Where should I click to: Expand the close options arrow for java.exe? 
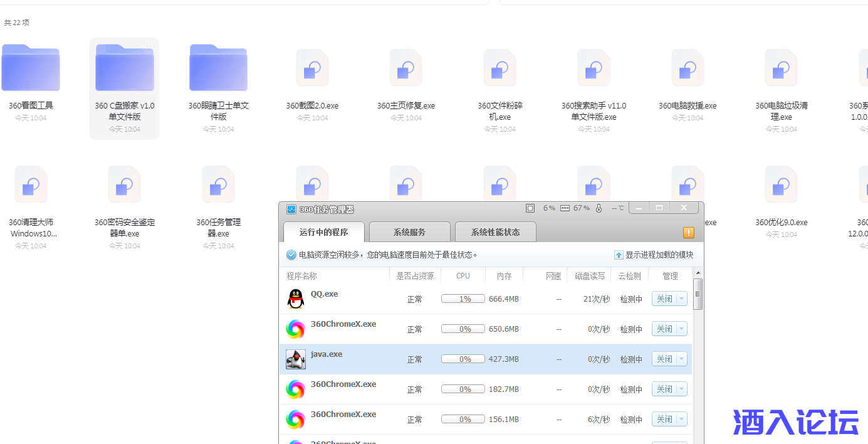[x=681, y=359]
